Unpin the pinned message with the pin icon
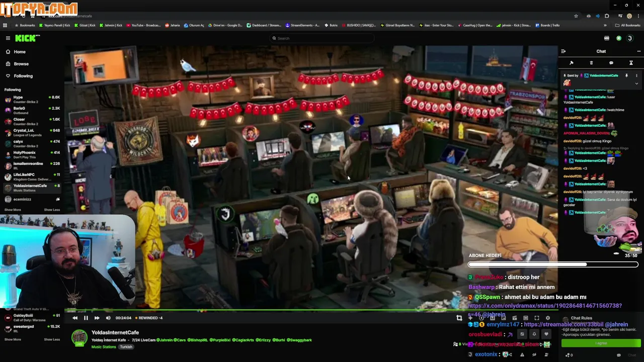This screenshot has height=362, width=644. coord(626,75)
